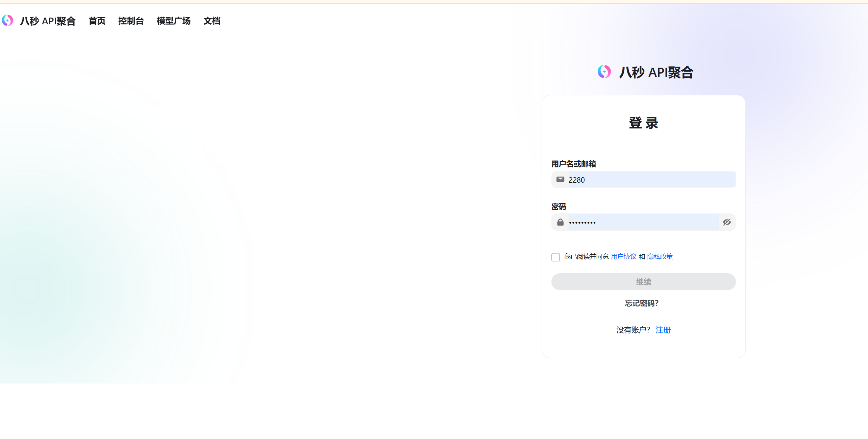Click the 注册 link to sign up
This screenshot has width=868, height=439.
coord(663,330)
